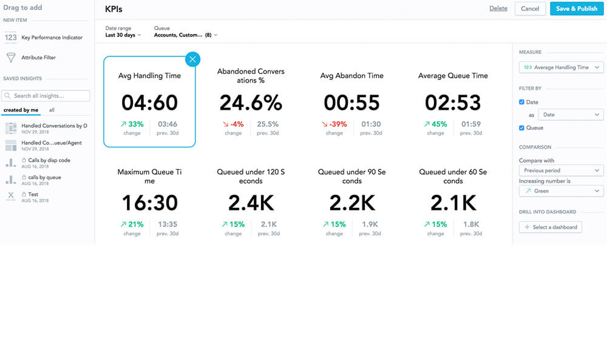Open the Green increasing number color dropdown
Image resolution: width=607 pixels, height=364 pixels.
coord(561,191)
